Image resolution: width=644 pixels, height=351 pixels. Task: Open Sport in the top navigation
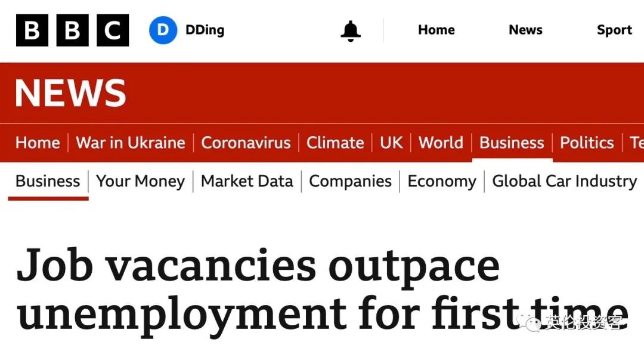[614, 30]
